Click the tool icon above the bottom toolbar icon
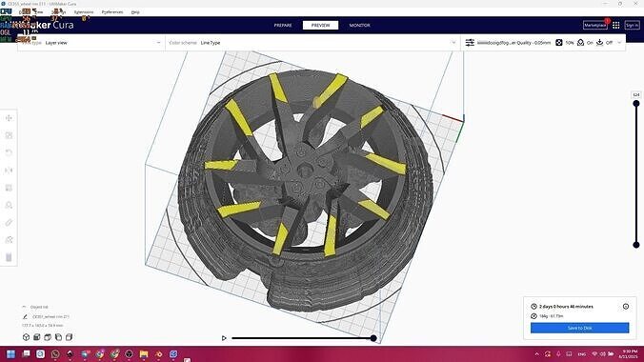 (x=9, y=239)
